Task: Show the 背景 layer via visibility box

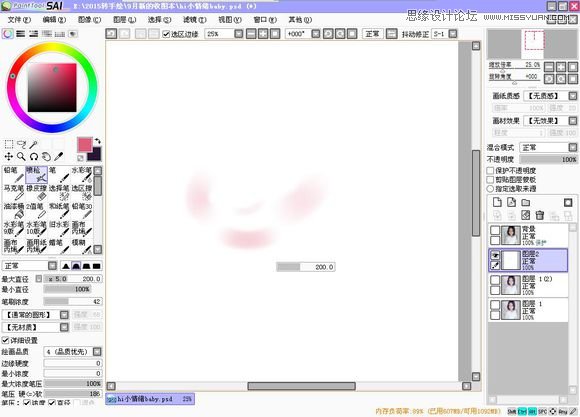Action: click(x=495, y=230)
